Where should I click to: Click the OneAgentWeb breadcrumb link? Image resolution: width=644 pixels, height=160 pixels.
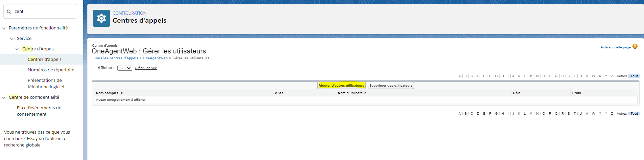155,58
